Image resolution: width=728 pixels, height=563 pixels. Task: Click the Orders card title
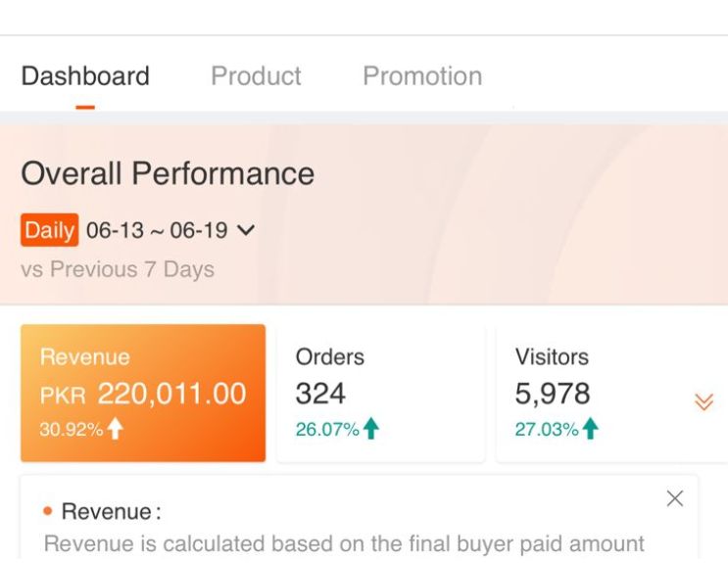(x=329, y=357)
